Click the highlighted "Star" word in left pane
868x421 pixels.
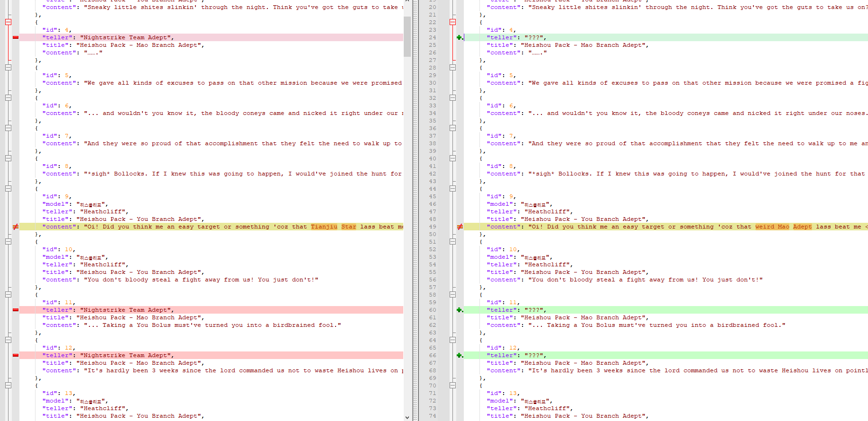pyautogui.click(x=349, y=227)
